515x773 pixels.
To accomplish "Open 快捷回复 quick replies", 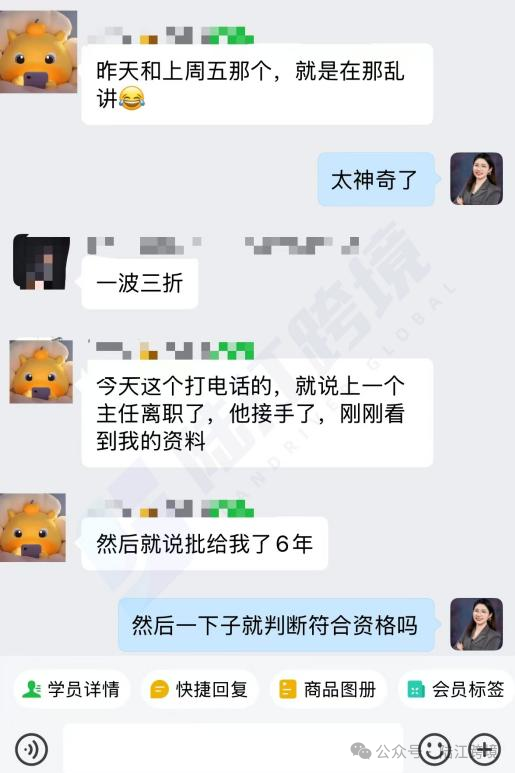I will coord(200,689).
